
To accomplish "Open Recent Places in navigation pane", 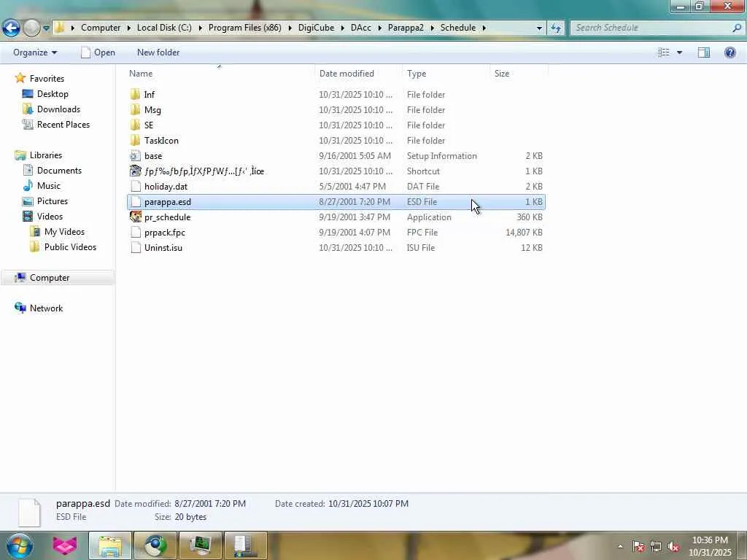I will (x=63, y=124).
